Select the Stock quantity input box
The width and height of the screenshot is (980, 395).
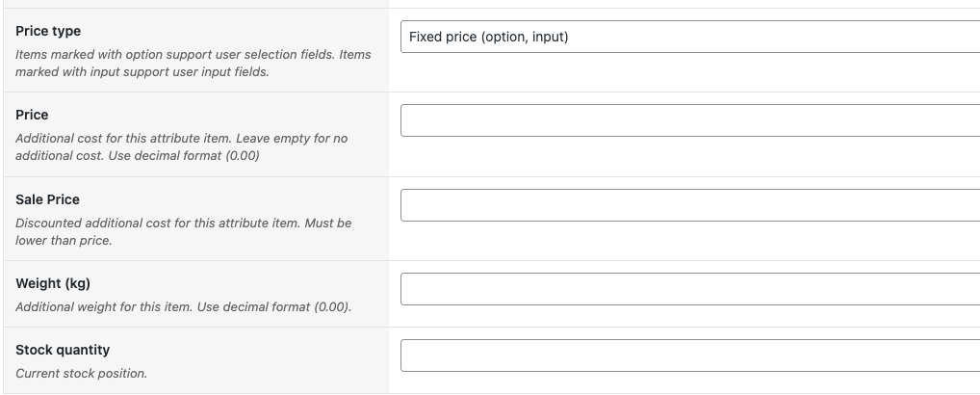click(x=689, y=355)
